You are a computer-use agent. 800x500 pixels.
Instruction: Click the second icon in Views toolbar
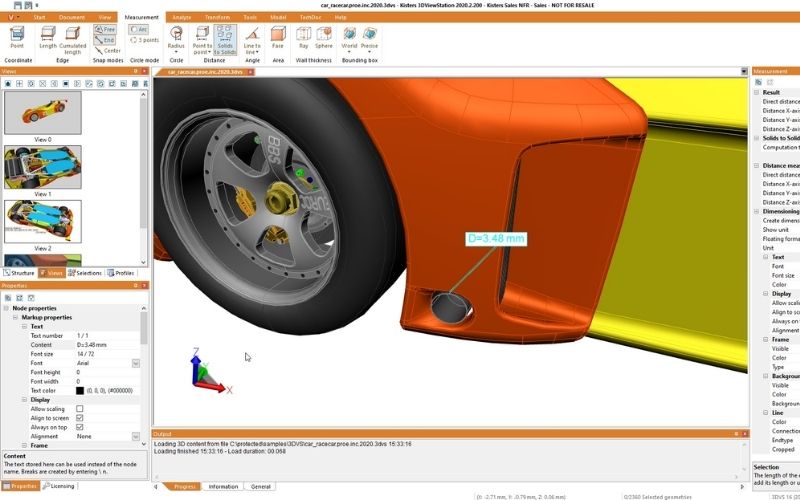tap(19, 84)
